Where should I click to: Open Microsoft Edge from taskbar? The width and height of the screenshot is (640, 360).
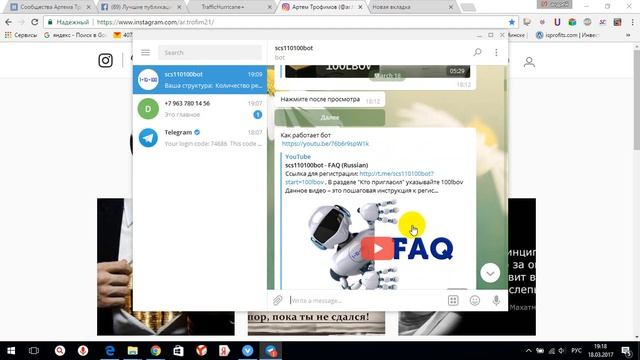[109, 351]
